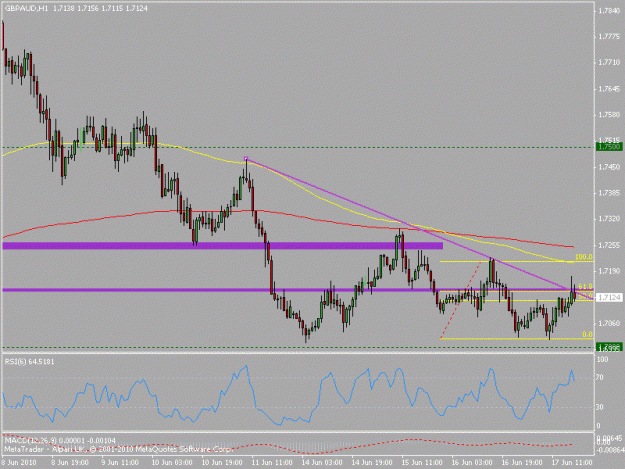Click the current price tag 1.7124
The image size is (625, 469).
[x=609, y=297]
